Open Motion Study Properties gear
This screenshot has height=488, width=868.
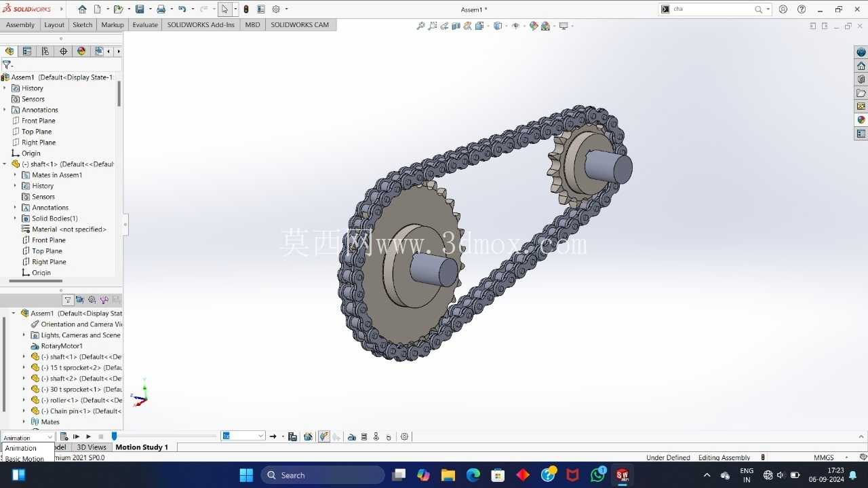405,436
